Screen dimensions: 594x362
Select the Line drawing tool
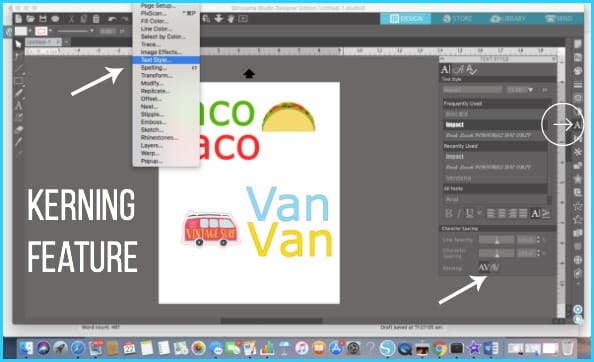click(18, 69)
